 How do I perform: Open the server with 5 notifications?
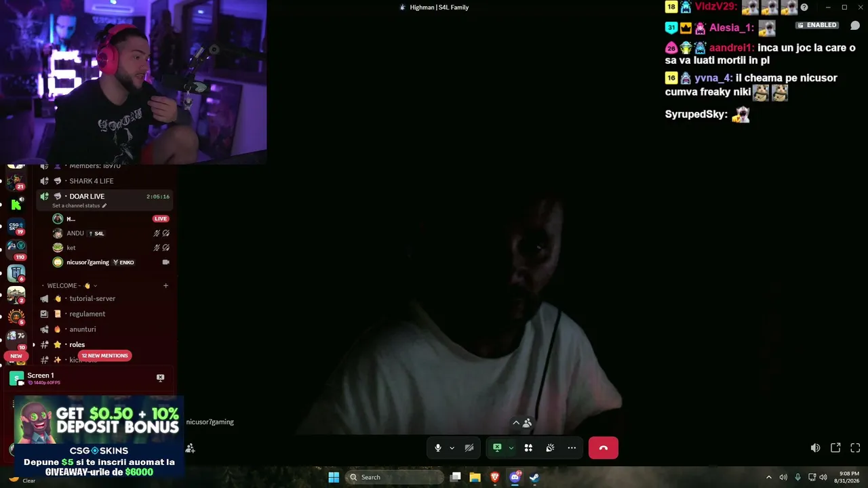click(x=16, y=317)
